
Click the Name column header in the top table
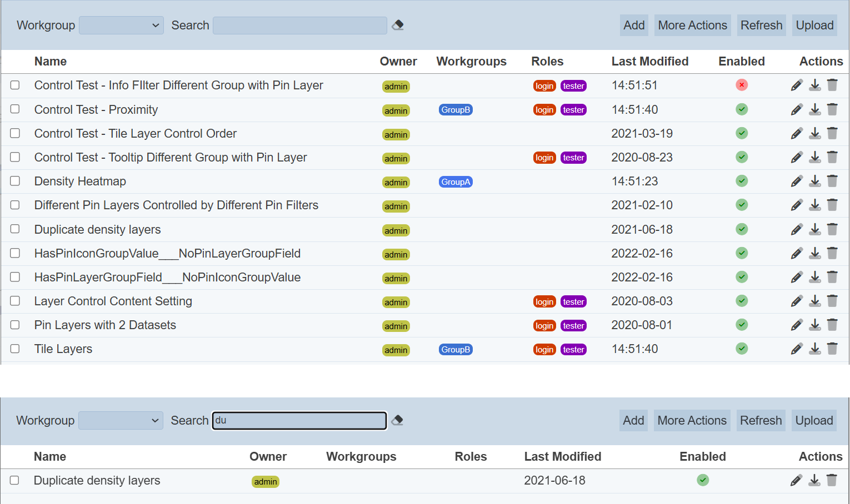pos(51,62)
